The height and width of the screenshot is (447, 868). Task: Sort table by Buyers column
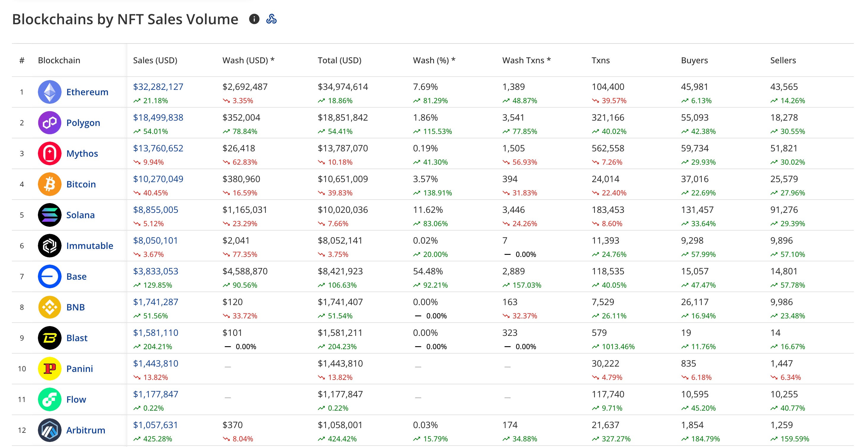tap(694, 60)
